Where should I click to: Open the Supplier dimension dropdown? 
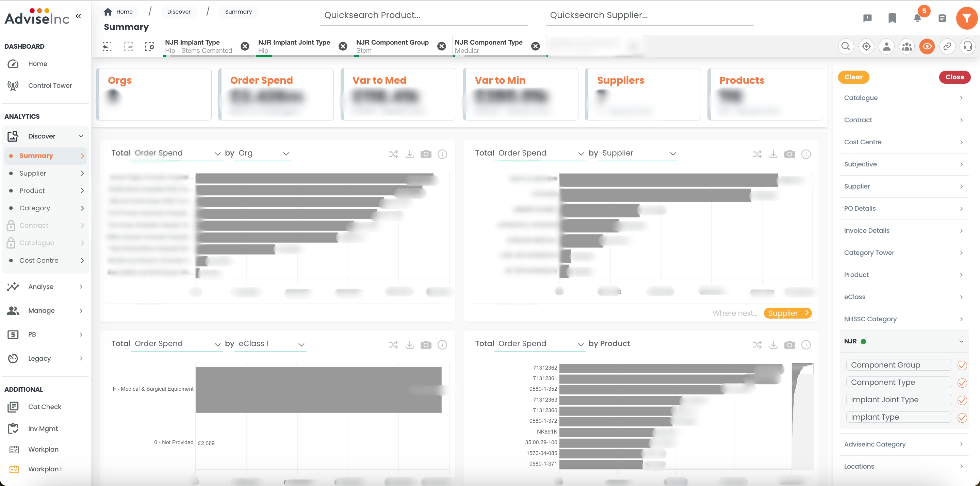coord(638,153)
